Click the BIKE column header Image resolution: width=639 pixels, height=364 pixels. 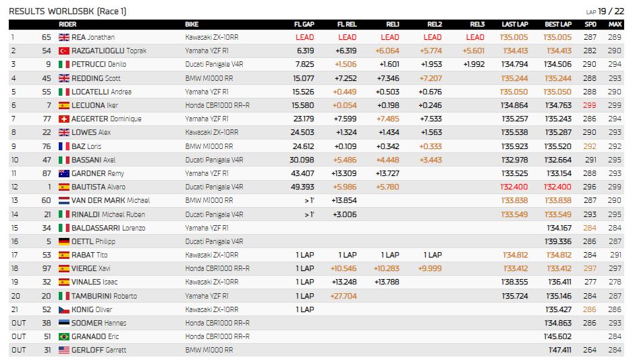point(192,24)
